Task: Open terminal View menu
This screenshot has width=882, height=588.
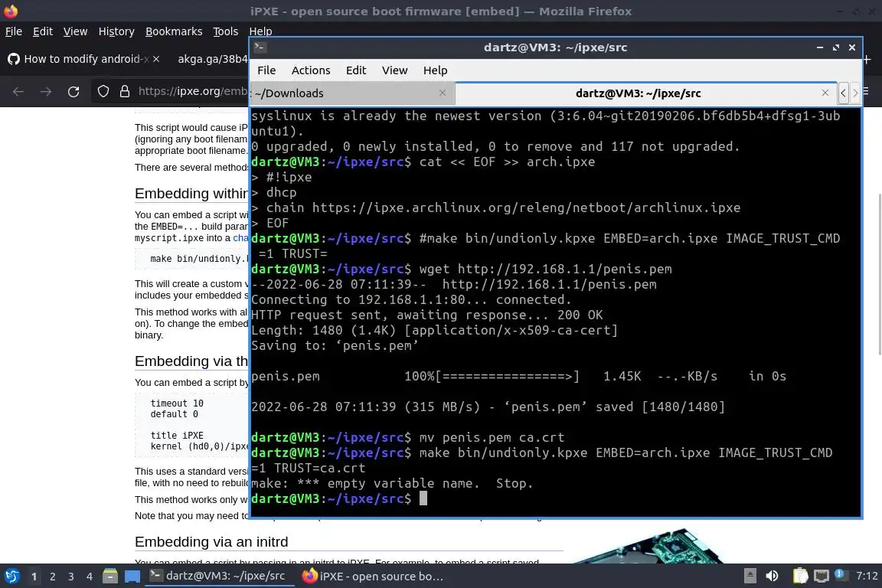Action: (x=394, y=70)
